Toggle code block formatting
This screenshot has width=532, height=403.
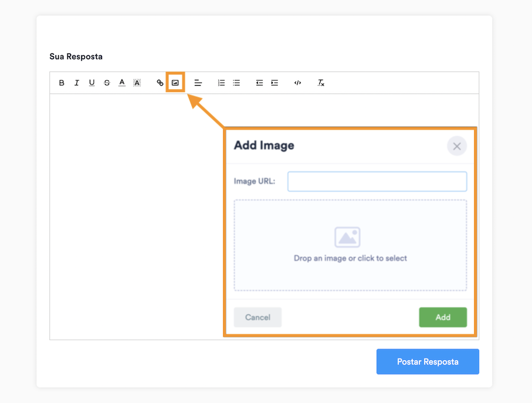(x=298, y=83)
